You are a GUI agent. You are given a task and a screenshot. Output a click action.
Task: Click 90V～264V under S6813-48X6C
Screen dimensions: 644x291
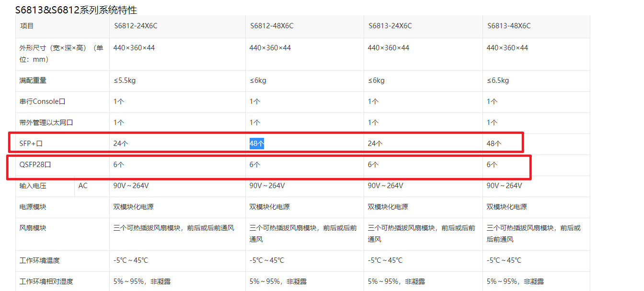(x=504, y=186)
